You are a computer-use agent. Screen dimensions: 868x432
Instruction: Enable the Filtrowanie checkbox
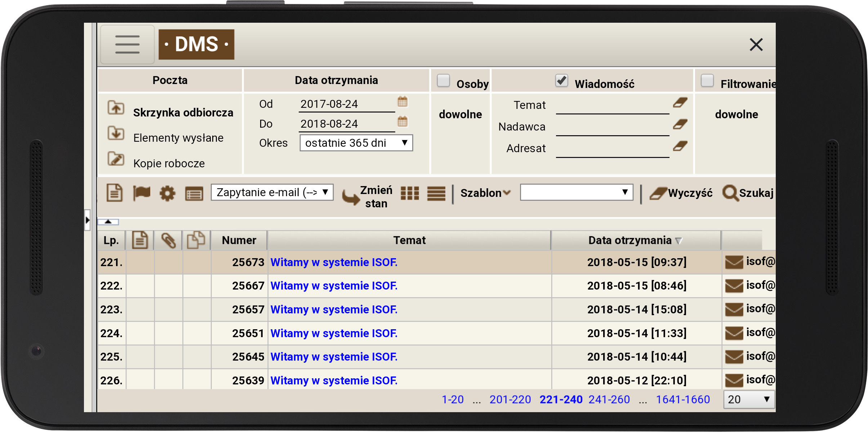click(707, 80)
